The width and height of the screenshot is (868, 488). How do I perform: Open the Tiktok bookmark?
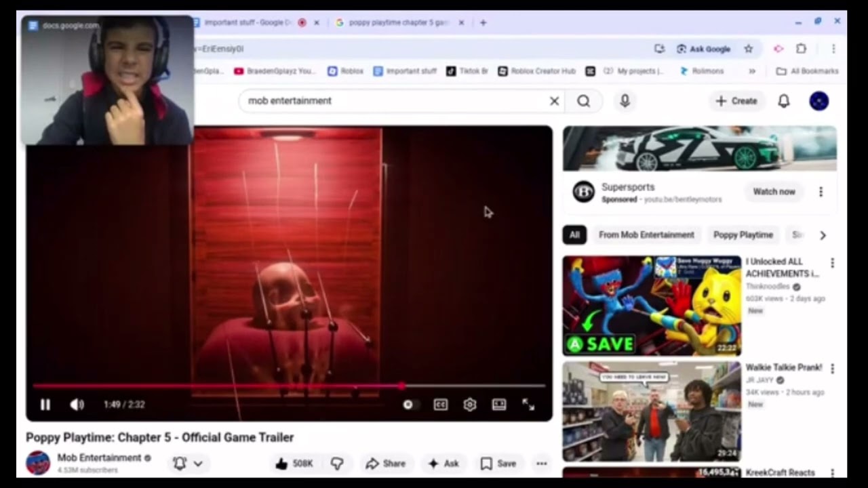pyautogui.click(x=467, y=71)
